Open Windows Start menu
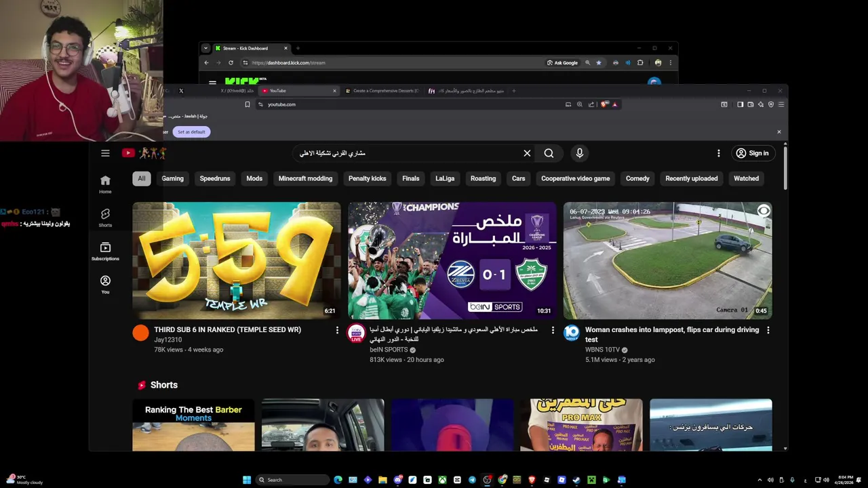 pyautogui.click(x=247, y=480)
